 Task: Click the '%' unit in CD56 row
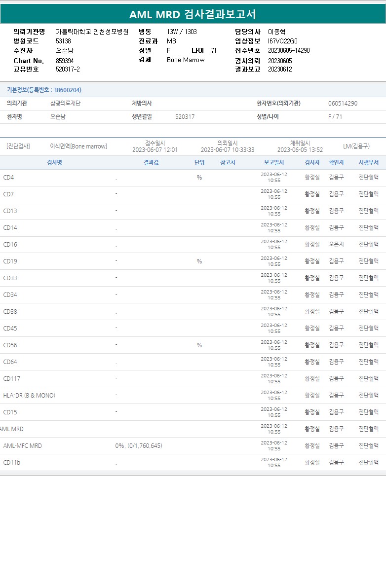(199, 345)
